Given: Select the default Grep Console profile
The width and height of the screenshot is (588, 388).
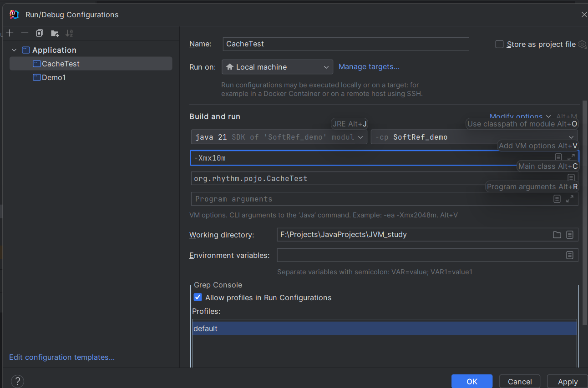Looking at the screenshot, I should click(385, 328).
